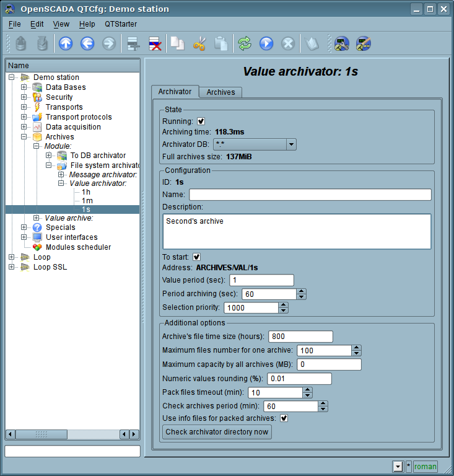454x476 pixels.
Task: Switch to the Archives tab
Action: (220, 92)
